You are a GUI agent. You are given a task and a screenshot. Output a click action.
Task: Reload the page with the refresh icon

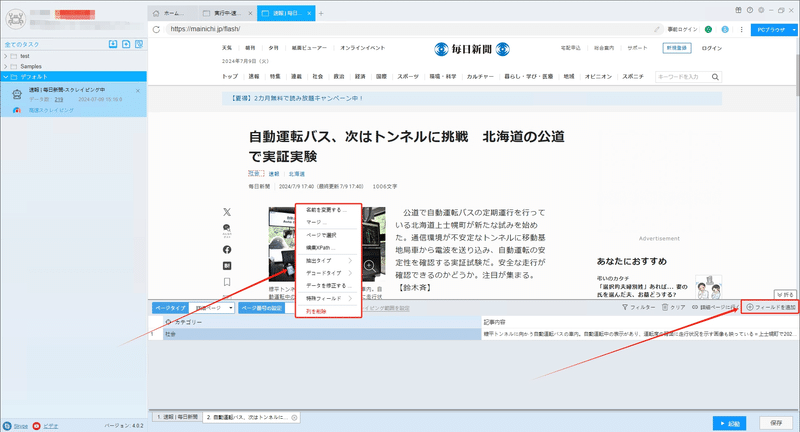[157, 30]
